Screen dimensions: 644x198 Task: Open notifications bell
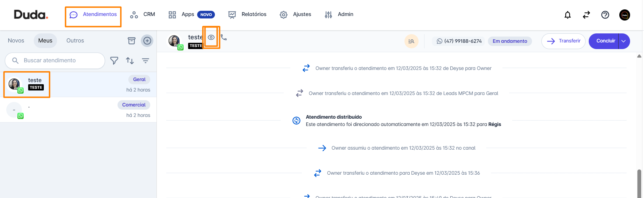pyautogui.click(x=567, y=15)
